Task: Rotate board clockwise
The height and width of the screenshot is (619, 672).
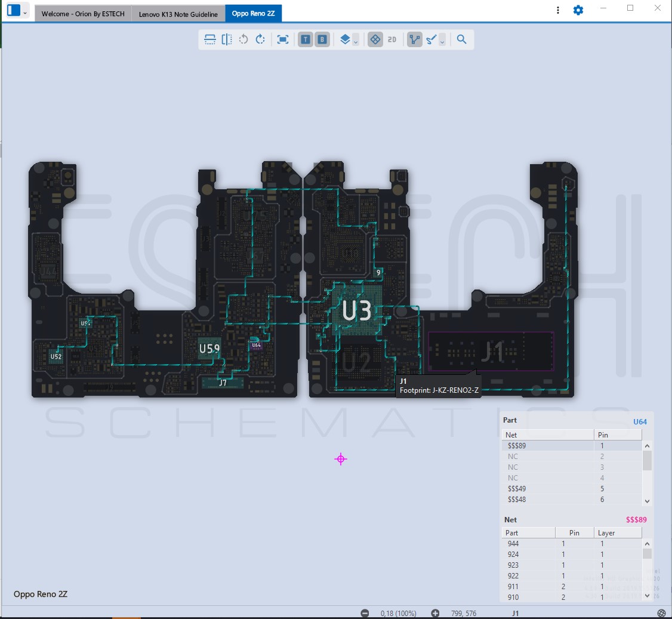Action: (x=260, y=39)
